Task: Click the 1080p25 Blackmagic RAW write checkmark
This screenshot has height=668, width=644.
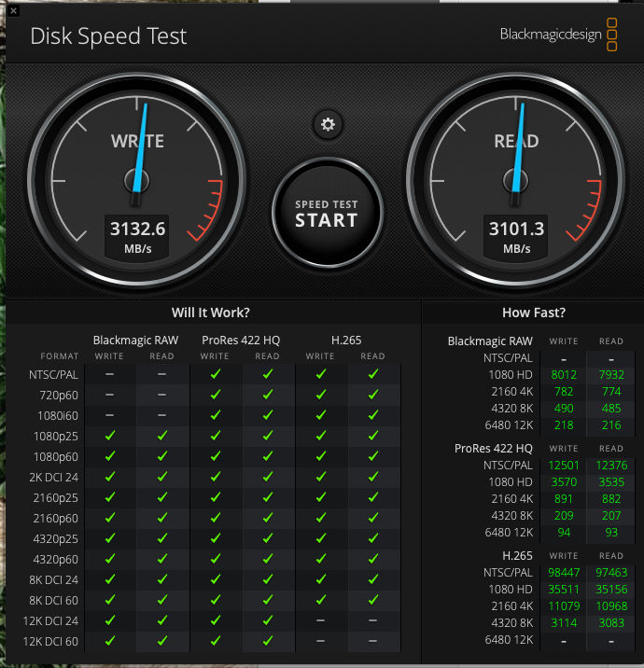Action: (110, 436)
